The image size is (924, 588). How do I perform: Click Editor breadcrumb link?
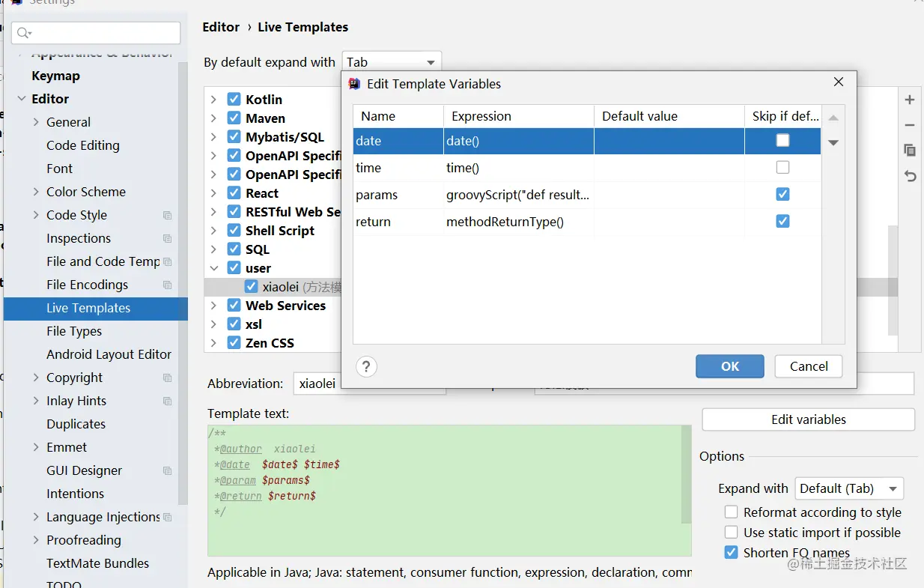coord(221,27)
